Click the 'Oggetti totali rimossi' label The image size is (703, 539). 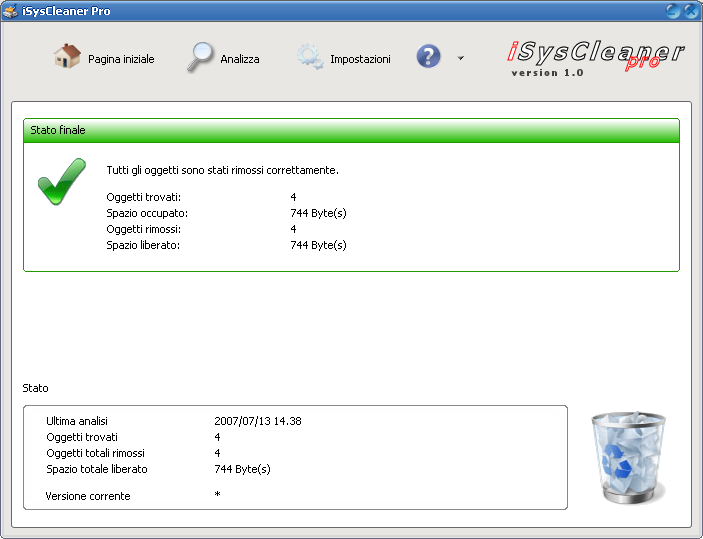tap(95, 453)
